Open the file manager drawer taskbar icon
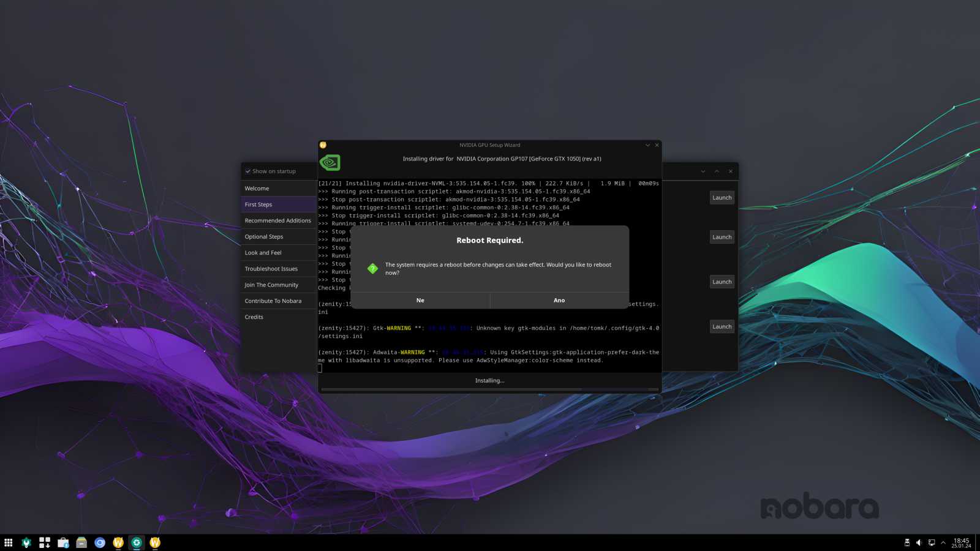980x551 pixels. click(81, 542)
